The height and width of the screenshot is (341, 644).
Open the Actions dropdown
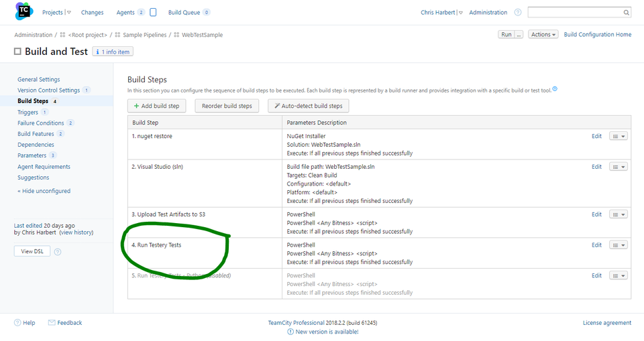(543, 34)
